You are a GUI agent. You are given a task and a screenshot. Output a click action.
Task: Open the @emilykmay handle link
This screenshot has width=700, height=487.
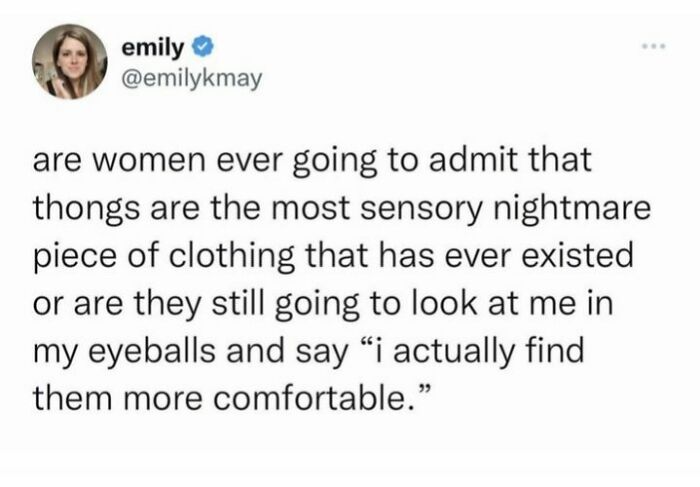click(190, 76)
